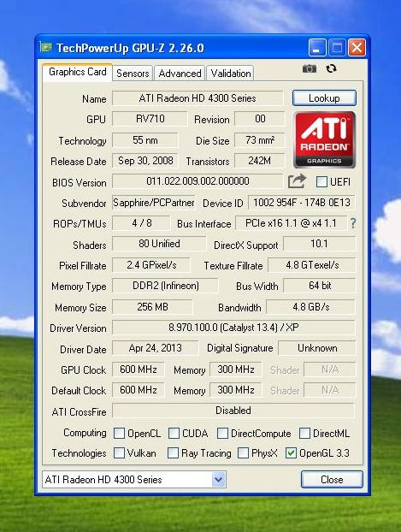Click the Driver Date Apr 24, 2013
This screenshot has height=532, width=401.
pos(156,348)
